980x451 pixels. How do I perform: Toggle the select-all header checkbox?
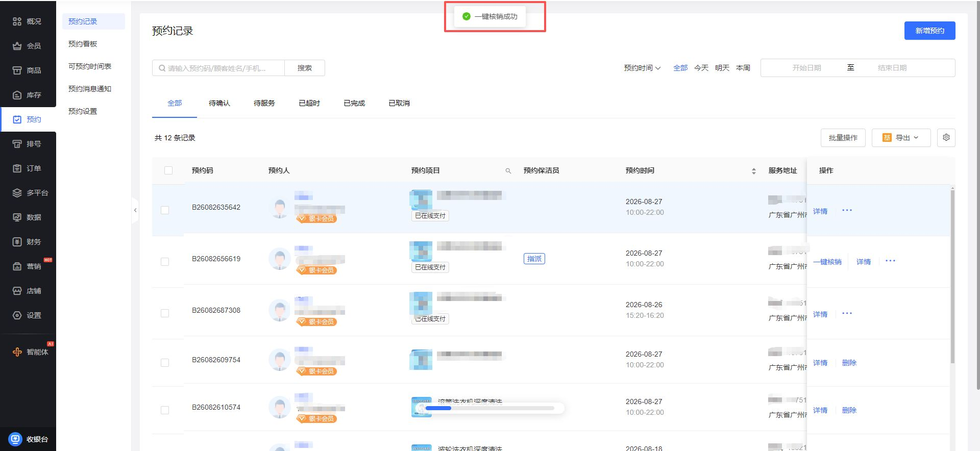point(168,170)
